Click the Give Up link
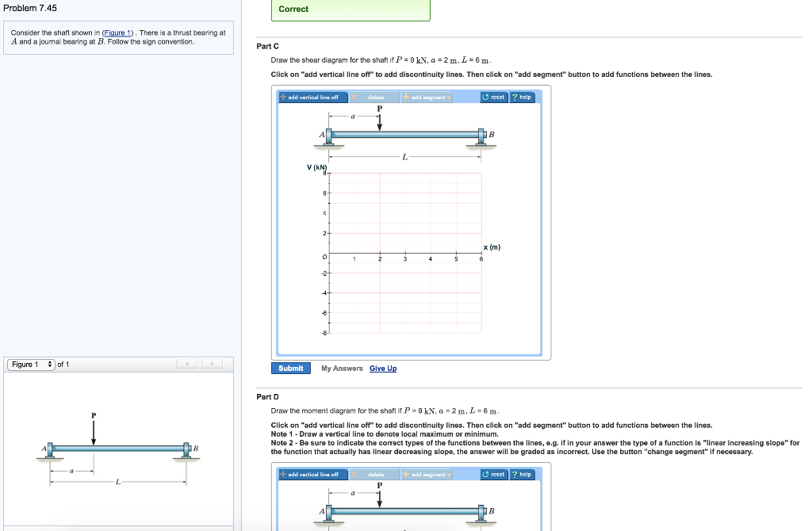The height and width of the screenshot is (531, 812). tap(383, 369)
